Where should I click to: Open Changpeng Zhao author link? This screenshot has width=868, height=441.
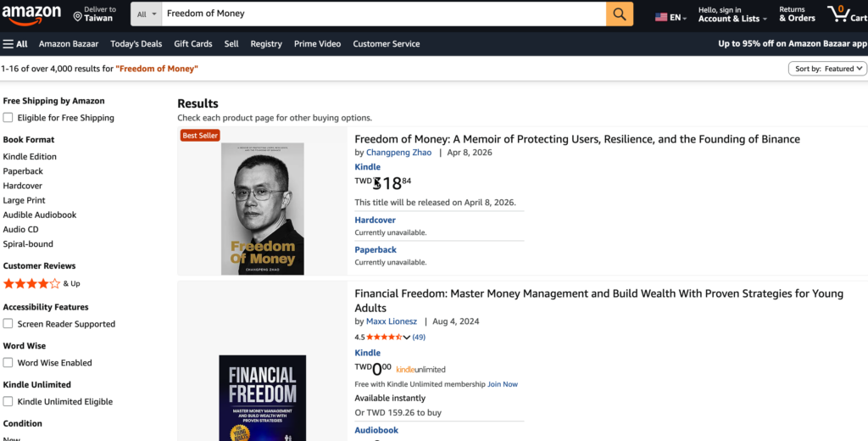click(x=398, y=153)
